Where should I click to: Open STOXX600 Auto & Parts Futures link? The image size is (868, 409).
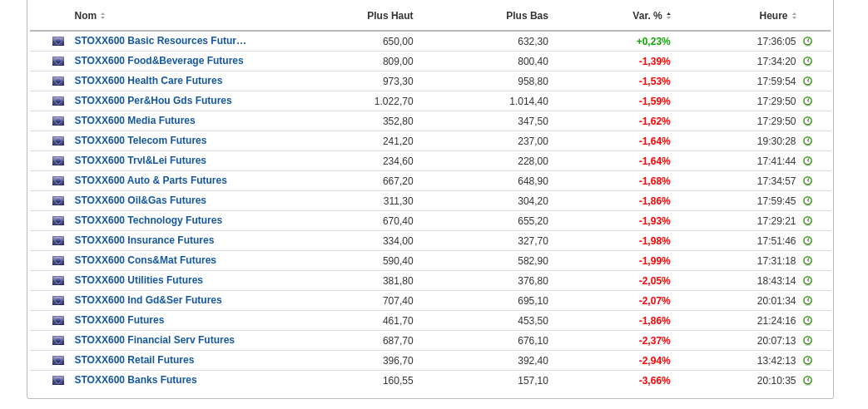coord(151,180)
